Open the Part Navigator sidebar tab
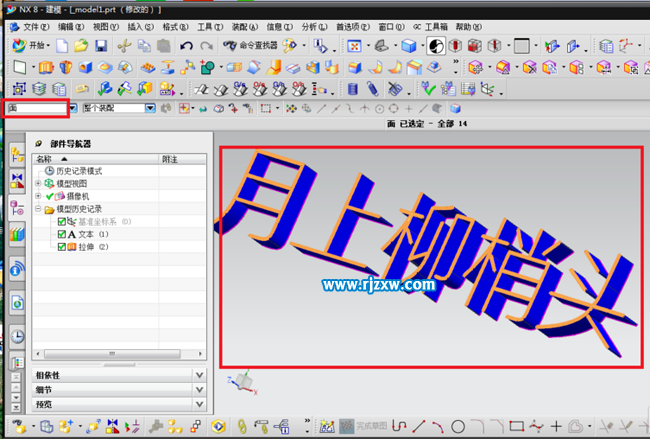 point(17,207)
